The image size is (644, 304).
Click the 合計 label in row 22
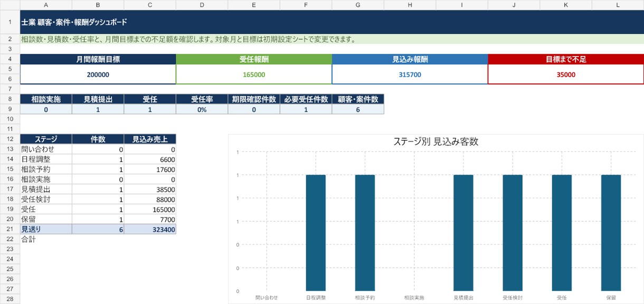pyautogui.click(x=46, y=240)
